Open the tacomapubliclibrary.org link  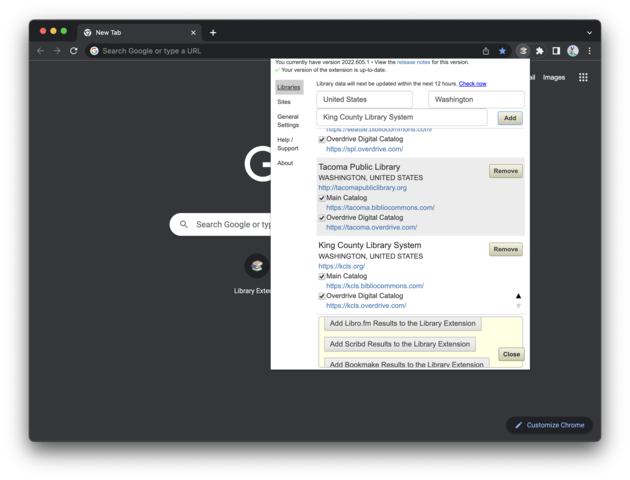click(x=362, y=188)
